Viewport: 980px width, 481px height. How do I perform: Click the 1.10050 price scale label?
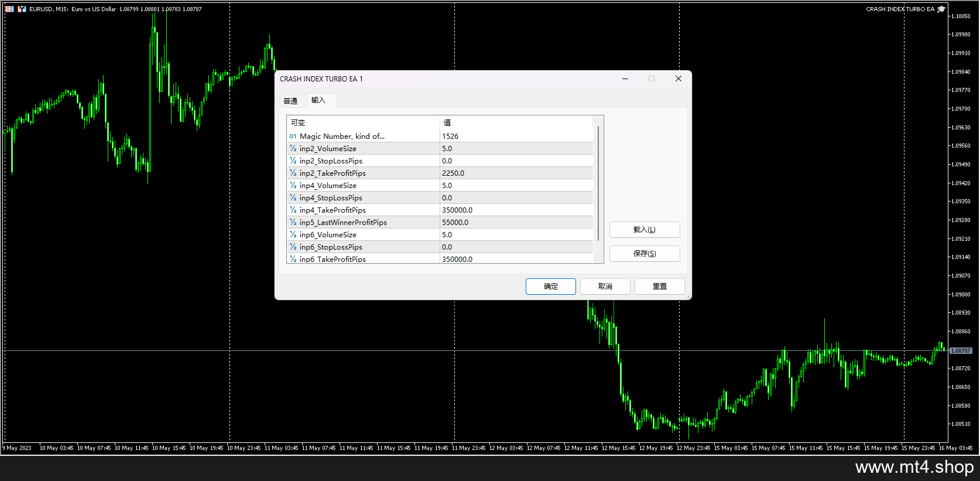pos(961,16)
